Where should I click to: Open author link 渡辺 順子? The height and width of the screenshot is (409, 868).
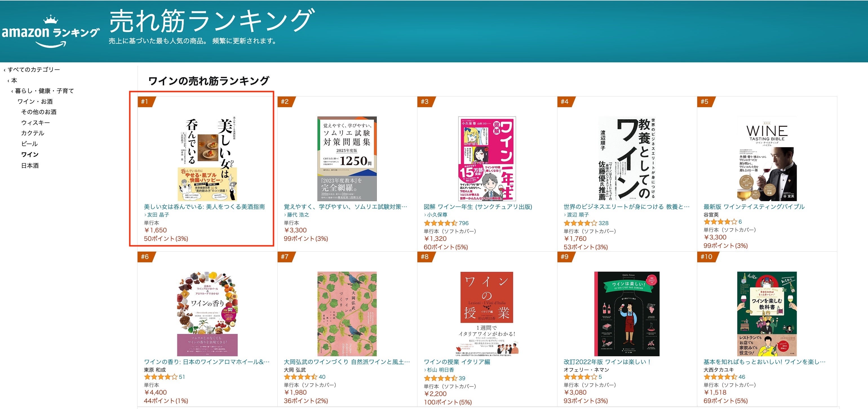tap(578, 215)
